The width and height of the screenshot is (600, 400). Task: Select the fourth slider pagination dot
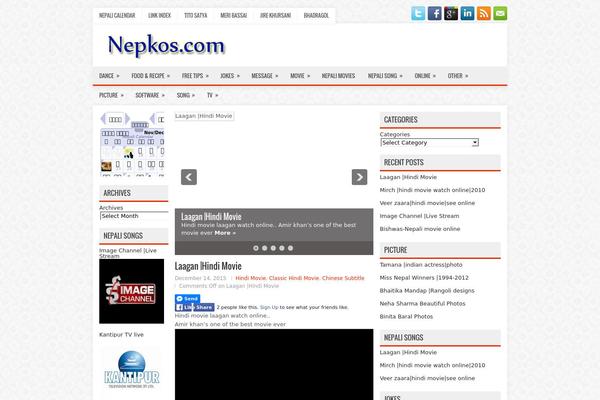tap(282, 248)
